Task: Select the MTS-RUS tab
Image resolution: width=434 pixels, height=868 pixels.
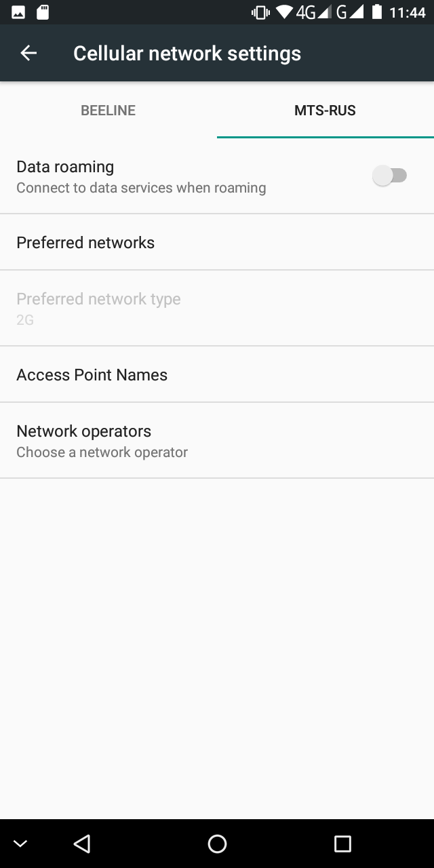Action: 325,111
